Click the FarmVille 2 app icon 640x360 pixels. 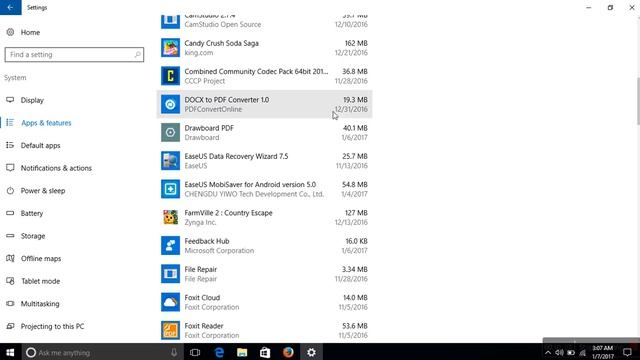[170, 217]
